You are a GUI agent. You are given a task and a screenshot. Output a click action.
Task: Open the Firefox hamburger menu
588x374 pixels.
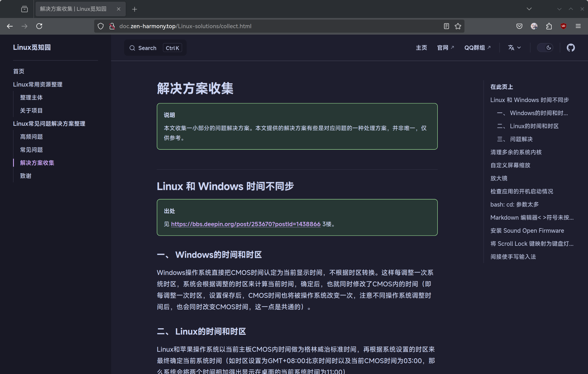coord(577,26)
